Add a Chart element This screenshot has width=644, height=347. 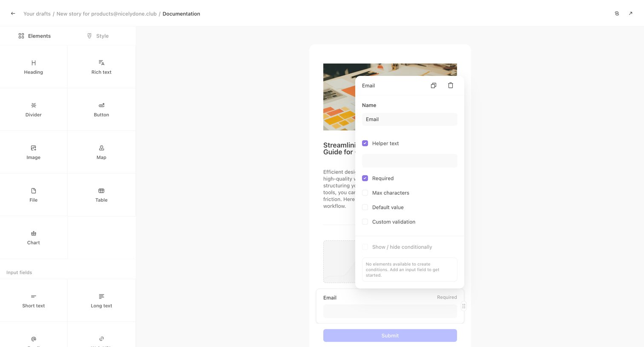coord(34,237)
